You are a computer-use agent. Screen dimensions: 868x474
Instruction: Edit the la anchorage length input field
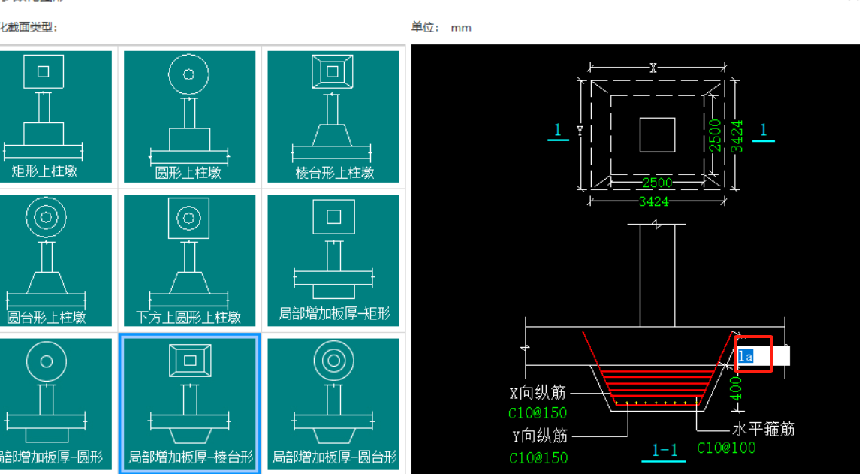[763, 355]
